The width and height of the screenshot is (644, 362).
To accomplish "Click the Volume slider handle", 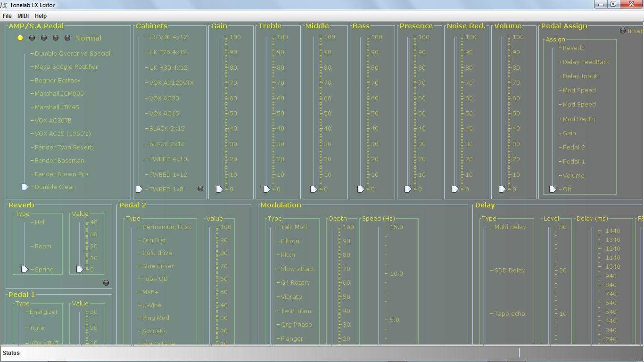I will pyautogui.click(x=502, y=189).
